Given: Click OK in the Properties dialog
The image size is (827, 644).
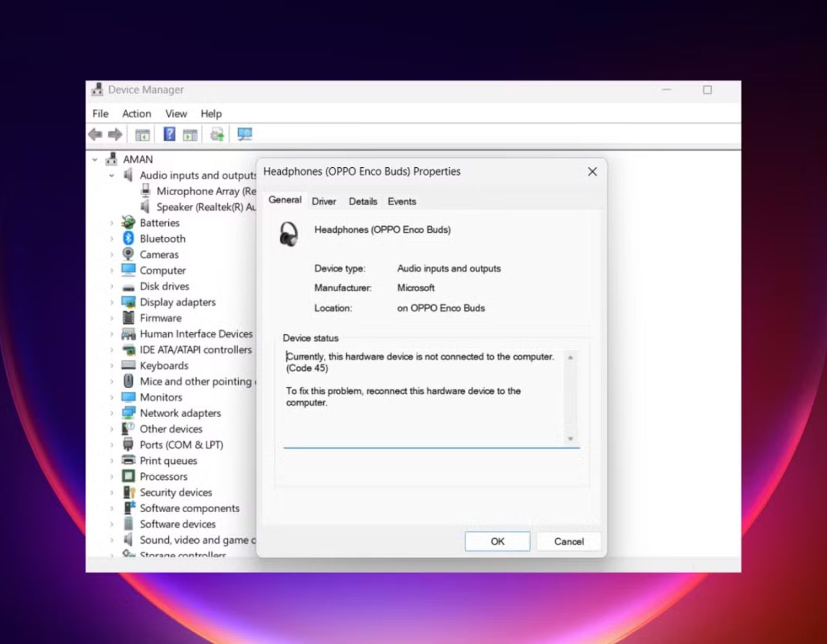Looking at the screenshot, I should pyautogui.click(x=497, y=541).
